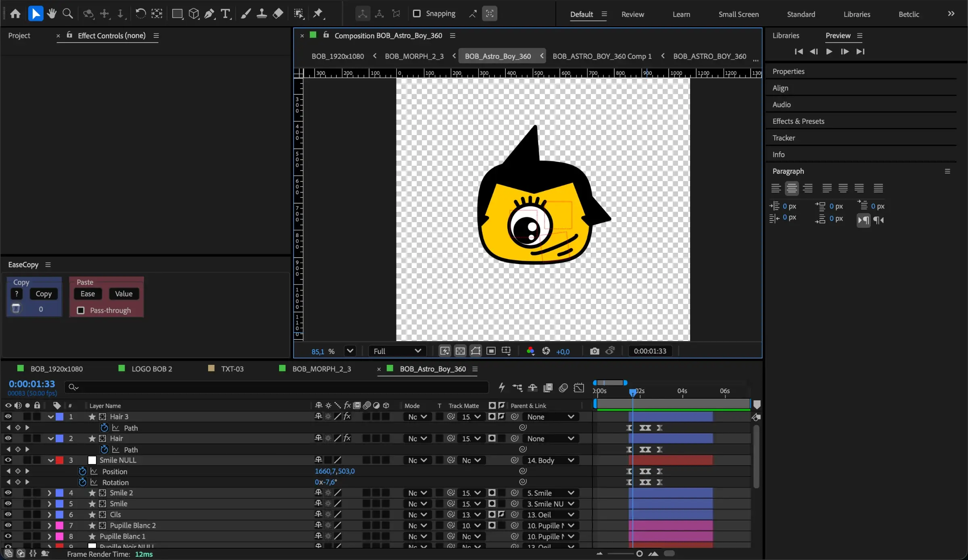Click the current time 0:00:01:33 display

(x=32, y=384)
